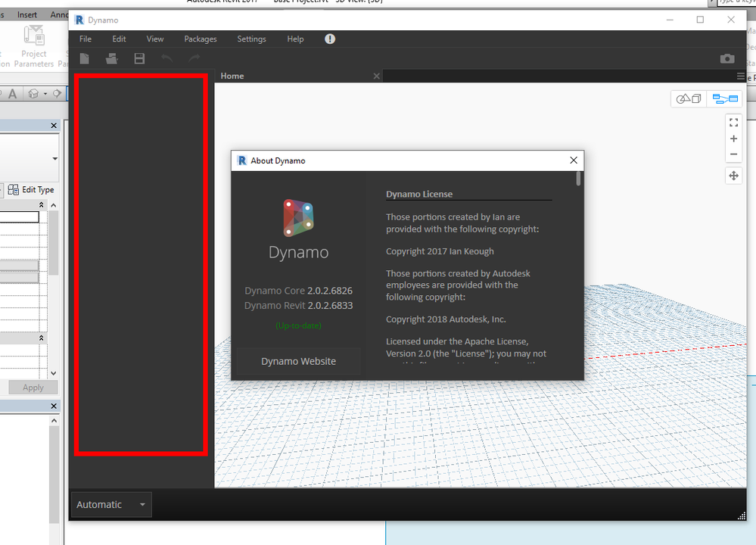Open the Automatic run mode dropdown
Screen dimensions: 756x545
111,504
